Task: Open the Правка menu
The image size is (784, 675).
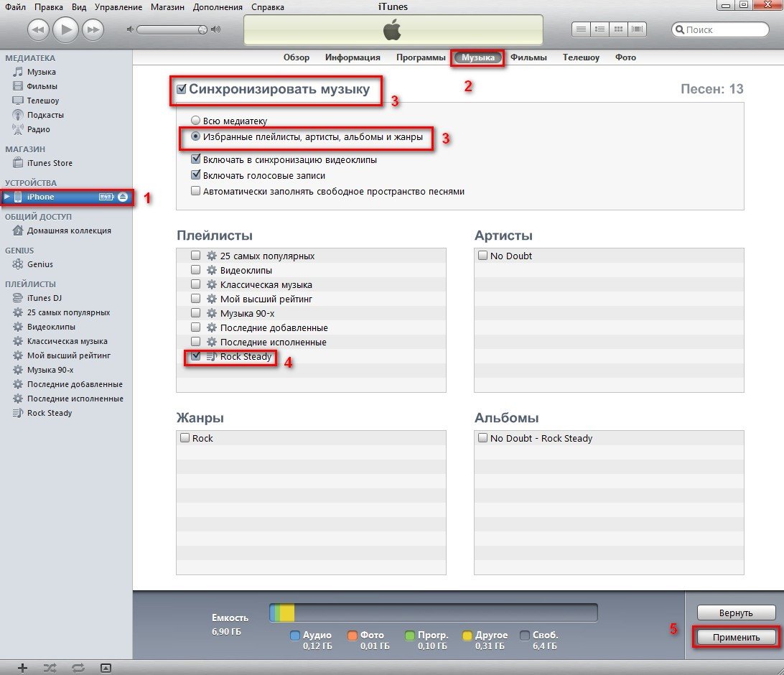Action: [x=49, y=7]
